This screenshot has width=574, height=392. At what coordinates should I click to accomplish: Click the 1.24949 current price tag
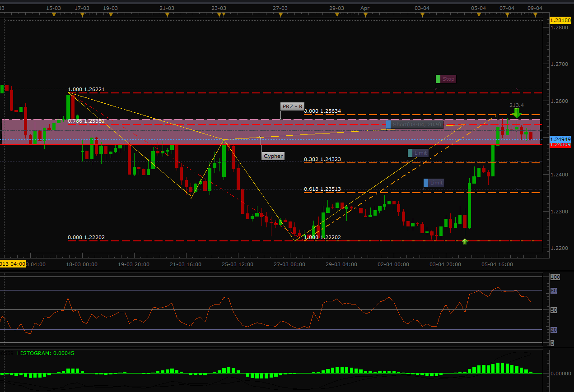pos(560,139)
